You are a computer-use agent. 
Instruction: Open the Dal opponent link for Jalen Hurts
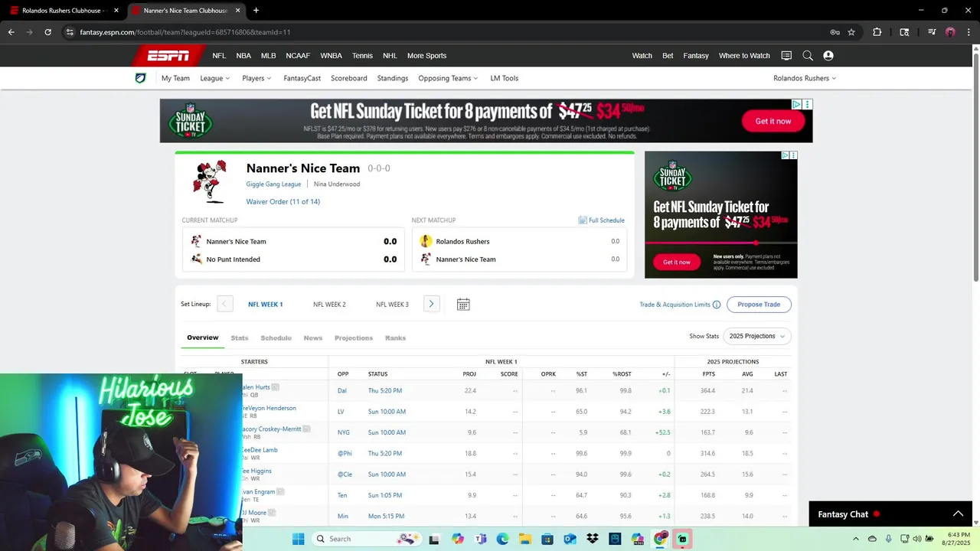pos(342,390)
